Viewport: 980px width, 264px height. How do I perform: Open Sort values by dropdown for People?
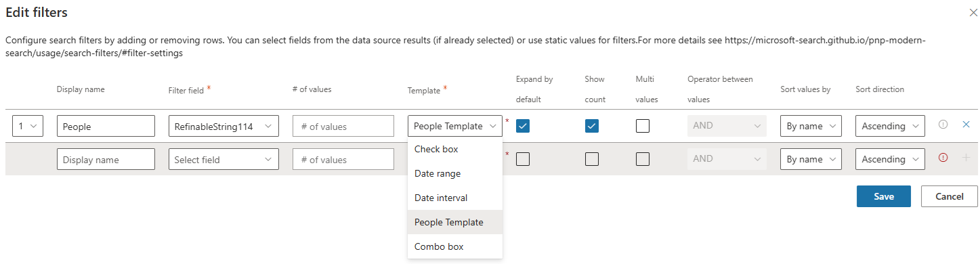810,126
